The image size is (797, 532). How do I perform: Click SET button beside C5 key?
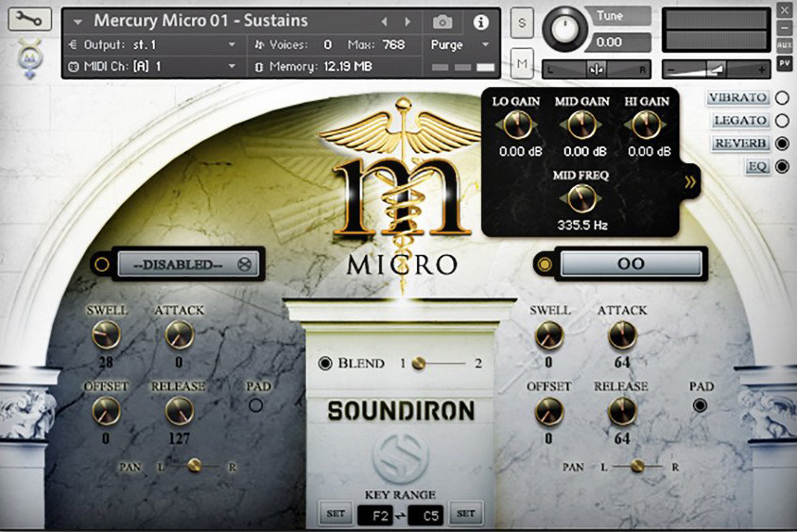(465, 513)
